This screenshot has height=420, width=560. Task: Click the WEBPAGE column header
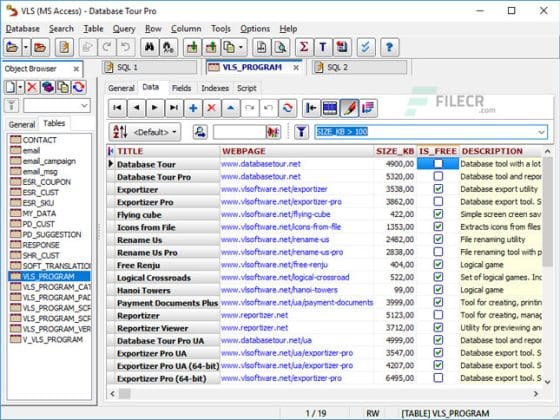click(x=297, y=151)
